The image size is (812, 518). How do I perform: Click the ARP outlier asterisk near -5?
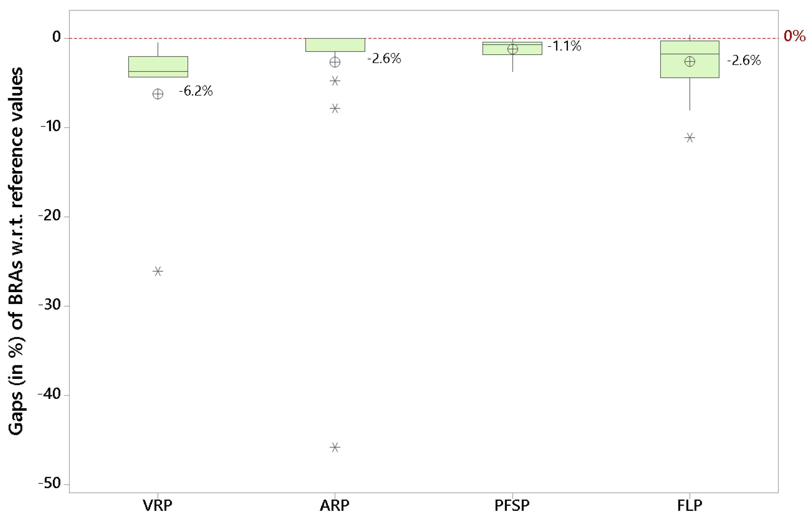coord(335,81)
